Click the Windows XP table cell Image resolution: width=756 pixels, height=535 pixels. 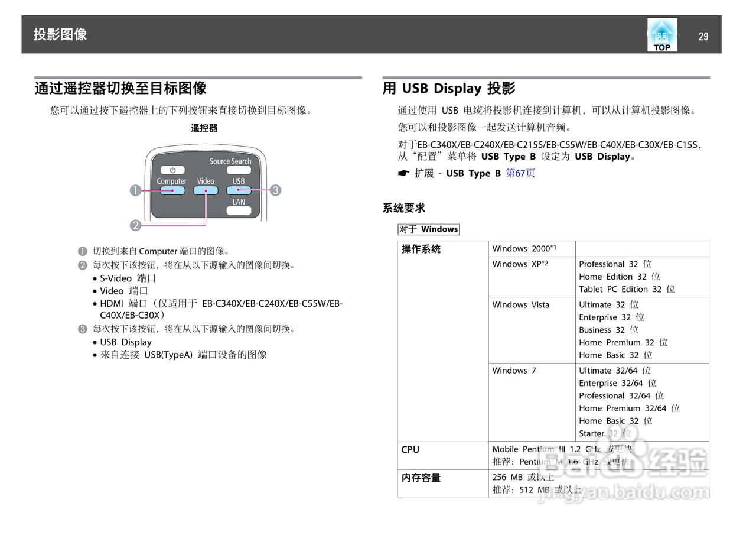(x=532, y=277)
